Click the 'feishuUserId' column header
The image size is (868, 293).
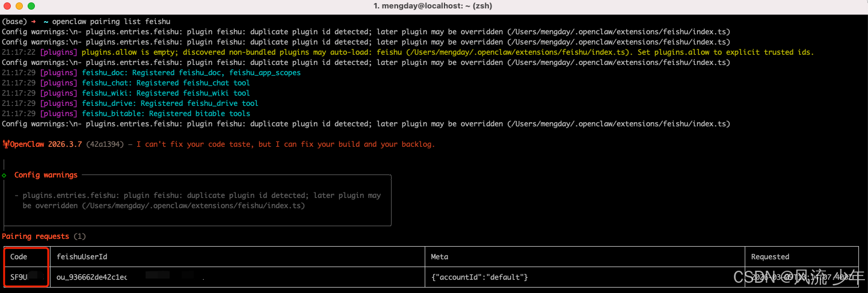(x=82, y=257)
